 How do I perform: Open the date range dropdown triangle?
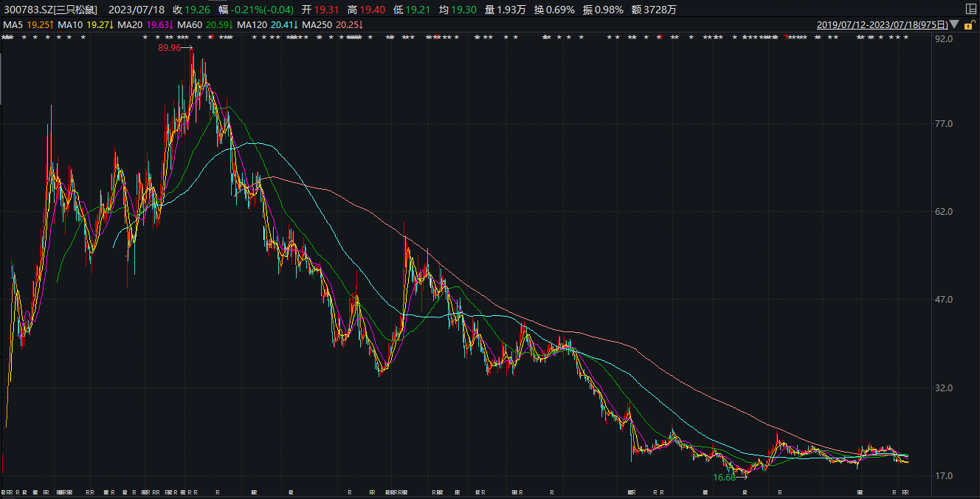tap(954, 24)
